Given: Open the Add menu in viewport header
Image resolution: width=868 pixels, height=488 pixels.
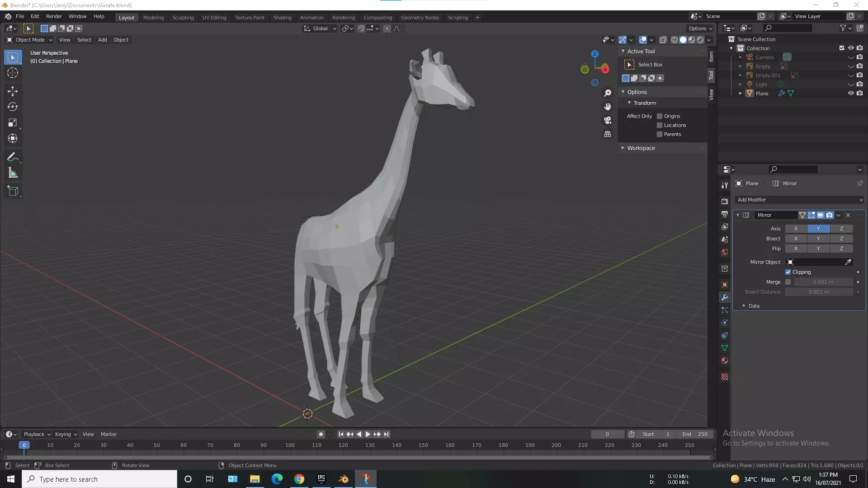Looking at the screenshot, I should (x=103, y=40).
